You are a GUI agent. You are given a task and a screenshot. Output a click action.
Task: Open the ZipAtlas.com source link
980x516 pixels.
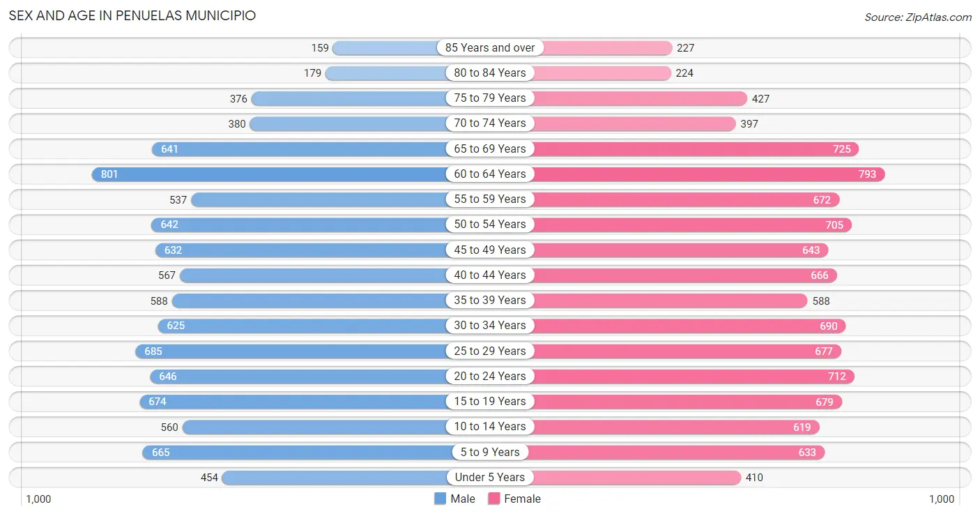917,17
